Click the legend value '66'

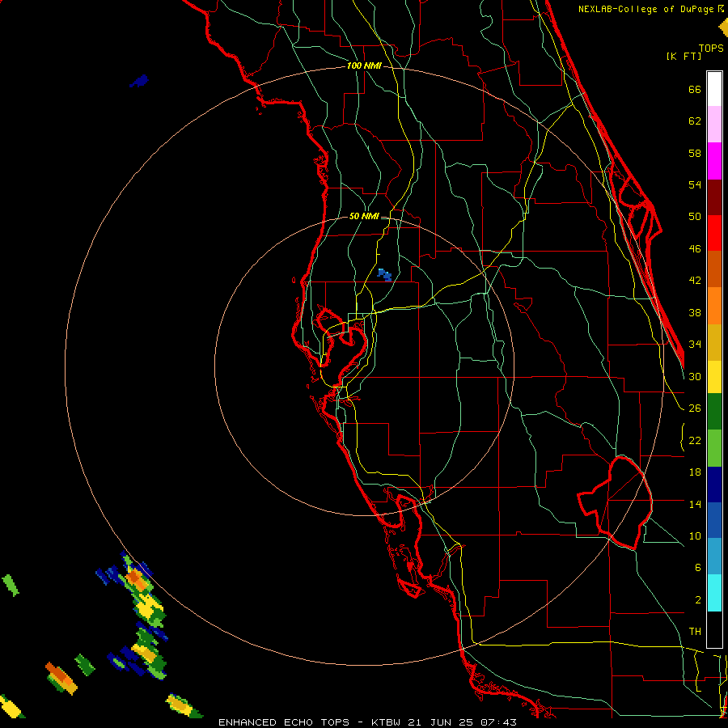click(x=695, y=90)
